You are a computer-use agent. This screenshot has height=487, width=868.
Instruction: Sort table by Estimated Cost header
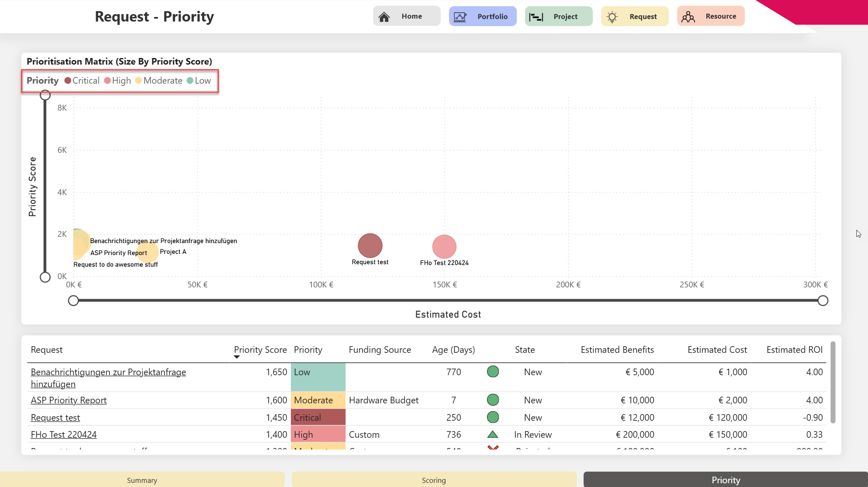[717, 350]
